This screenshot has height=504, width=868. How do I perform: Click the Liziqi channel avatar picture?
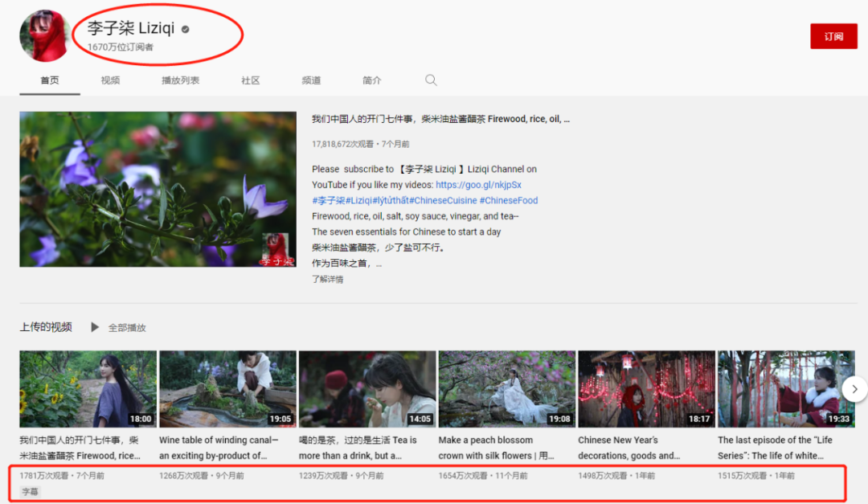click(44, 35)
